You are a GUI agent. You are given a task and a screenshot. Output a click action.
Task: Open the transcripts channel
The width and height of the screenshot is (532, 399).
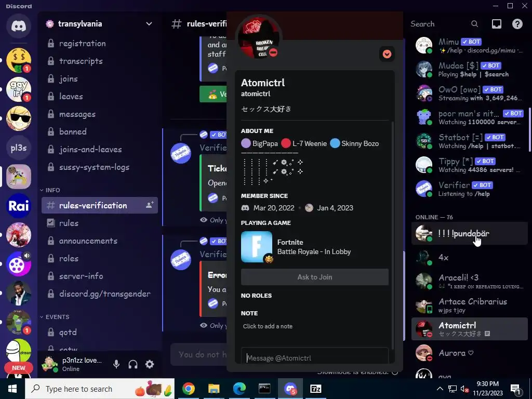click(100, 61)
